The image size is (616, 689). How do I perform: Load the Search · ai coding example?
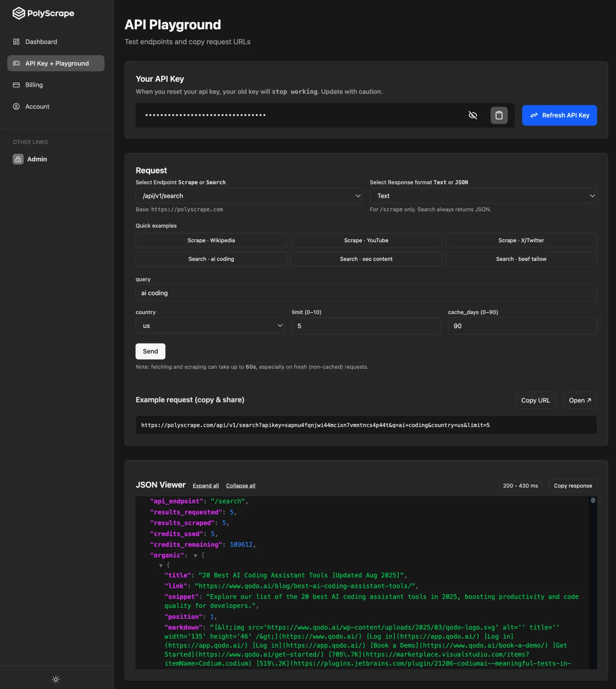click(x=211, y=259)
